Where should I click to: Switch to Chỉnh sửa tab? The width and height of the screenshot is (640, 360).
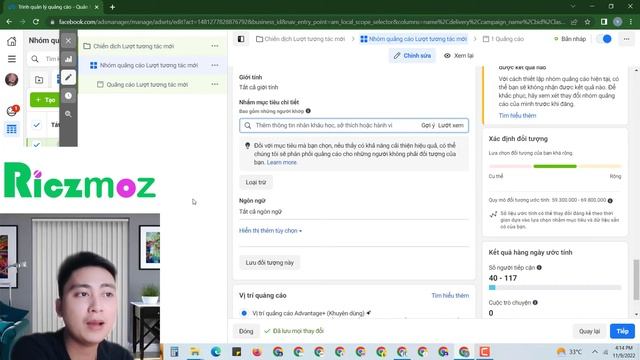pos(412,56)
